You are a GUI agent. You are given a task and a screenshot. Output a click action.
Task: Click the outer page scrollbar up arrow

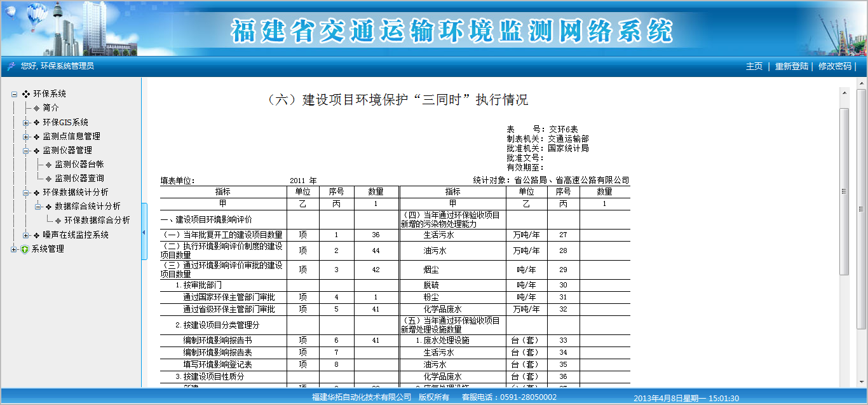pyautogui.click(x=862, y=83)
